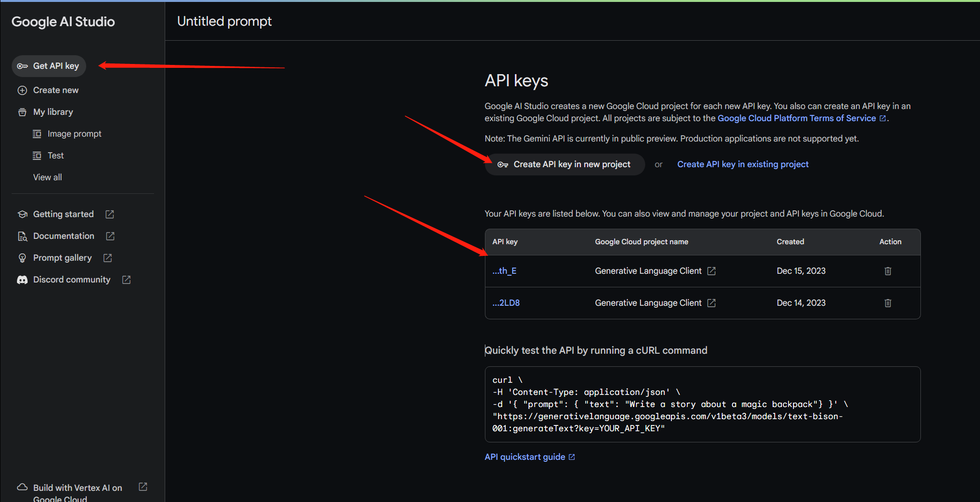This screenshot has height=502, width=980.
Task: Click Google Cloud project name column header
Action: (641, 242)
